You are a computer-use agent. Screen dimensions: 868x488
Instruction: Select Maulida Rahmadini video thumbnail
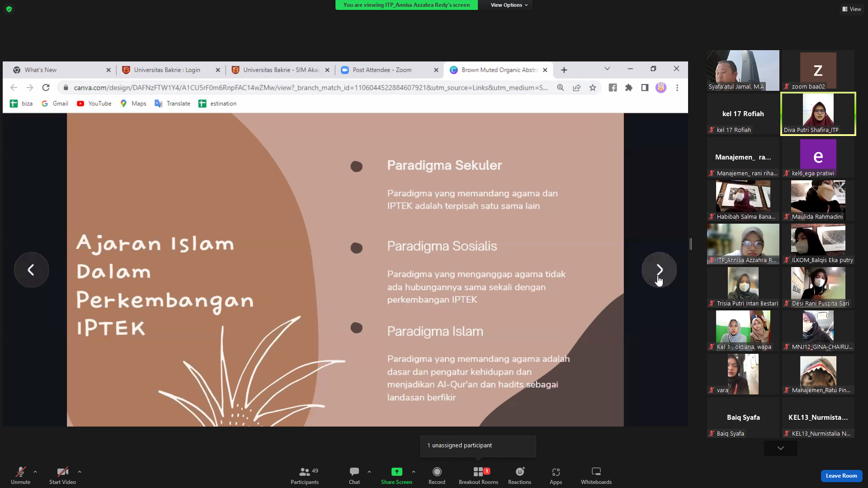click(x=818, y=201)
